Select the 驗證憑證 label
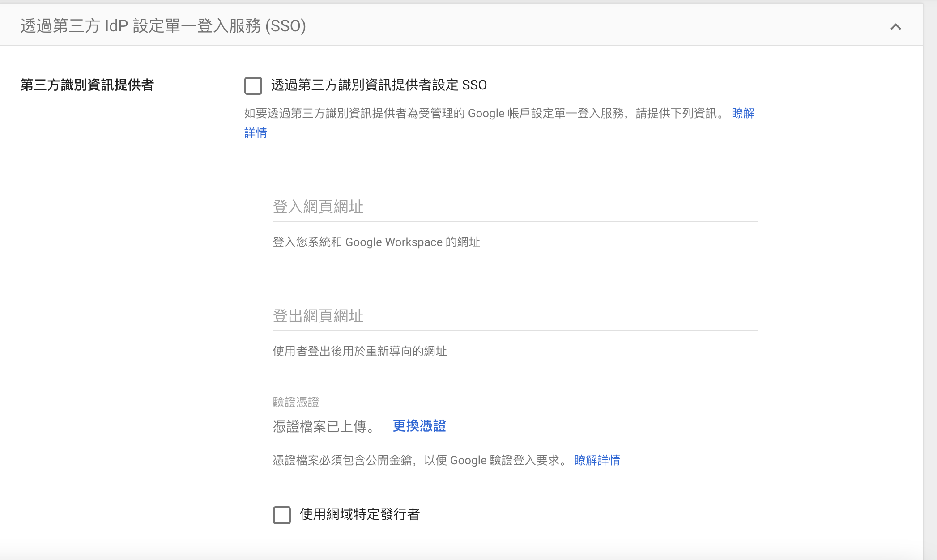 pos(296,402)
